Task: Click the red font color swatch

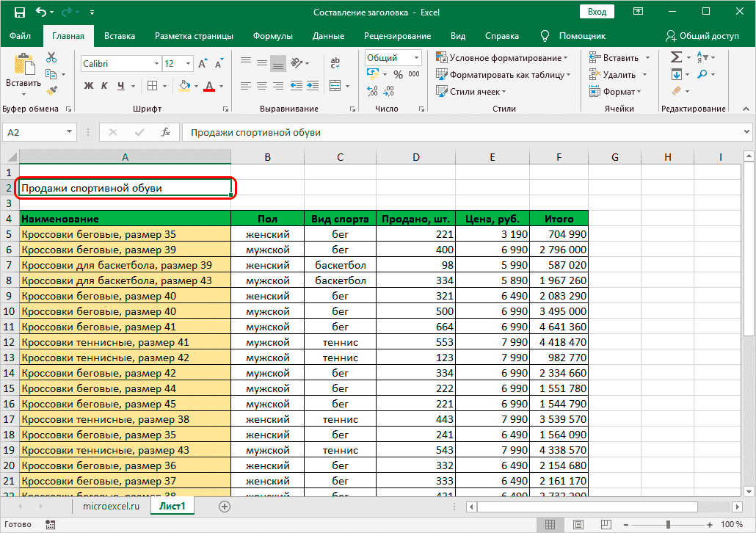Action: pyautogui.click(x=209, y=86)
